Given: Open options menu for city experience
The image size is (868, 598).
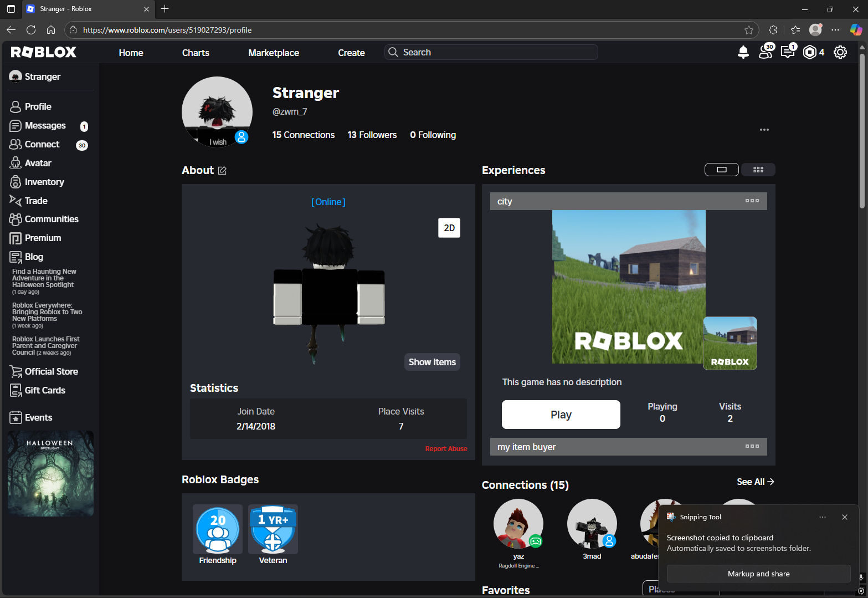Looking at the screenshot, I should (x=752, y=201).
